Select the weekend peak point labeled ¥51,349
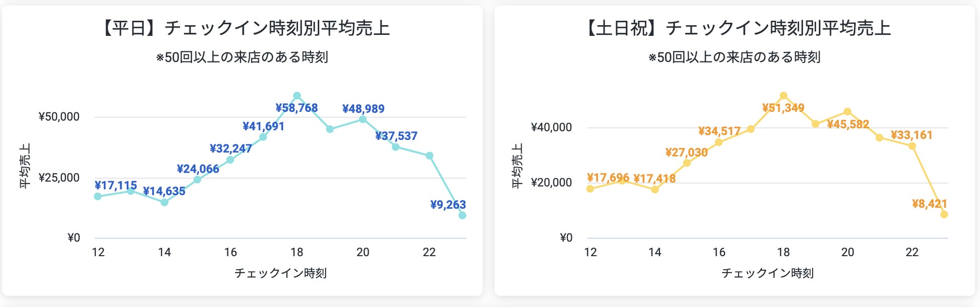This screenshot has height=307, width=980. pos(783,96)
